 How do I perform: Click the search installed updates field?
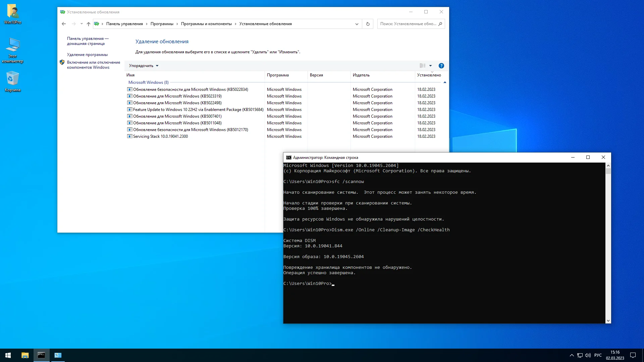[x=408, y=24]
